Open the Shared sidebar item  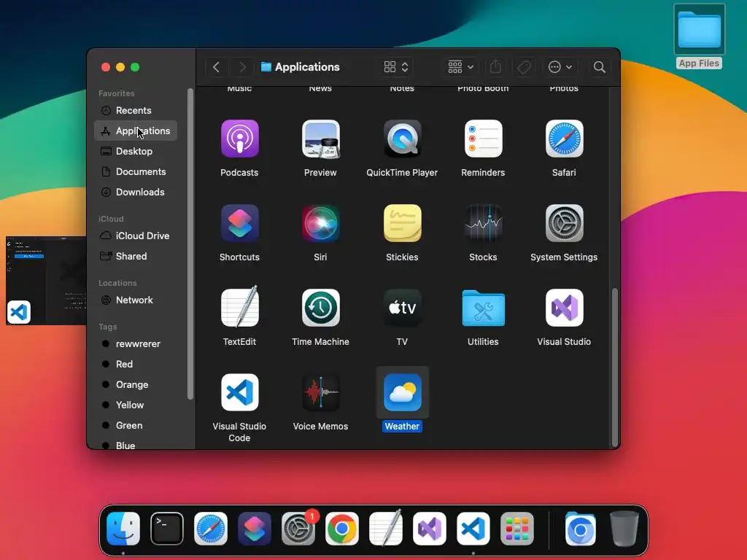(136, 256)
